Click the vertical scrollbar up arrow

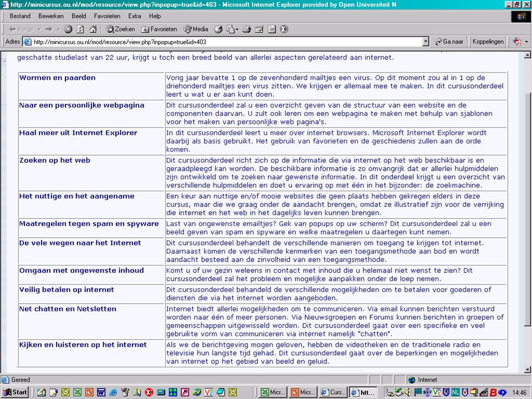coord(528,55)
